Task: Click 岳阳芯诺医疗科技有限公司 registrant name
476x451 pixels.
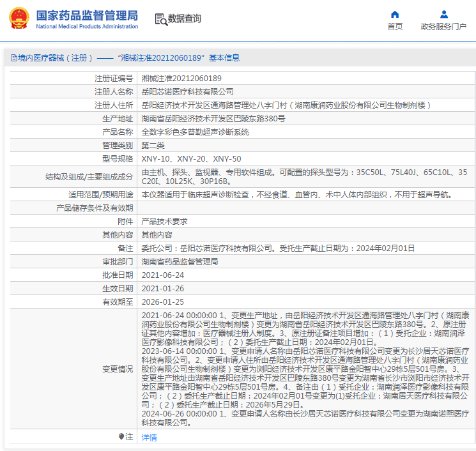Action: point(187,91)
